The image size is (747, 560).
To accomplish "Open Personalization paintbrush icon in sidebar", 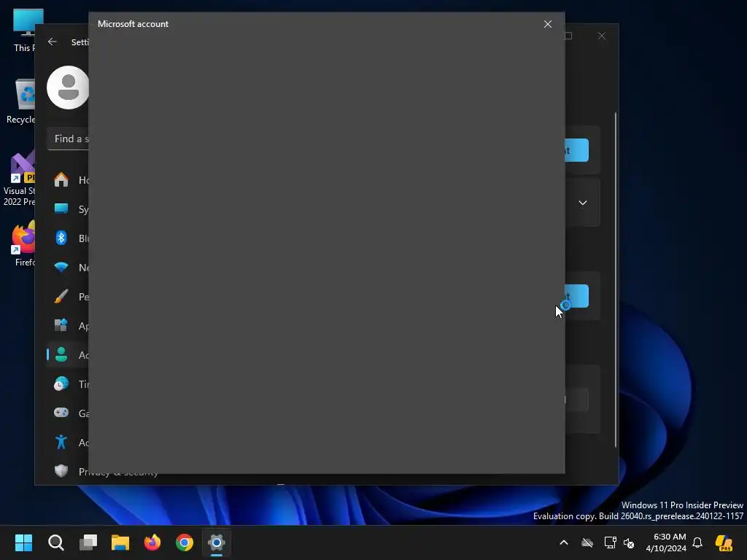I will (61, 296).
